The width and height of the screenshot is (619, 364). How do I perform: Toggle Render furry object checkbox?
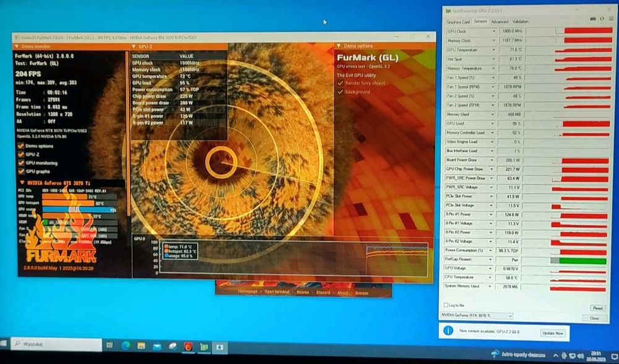tap(340, 84)
